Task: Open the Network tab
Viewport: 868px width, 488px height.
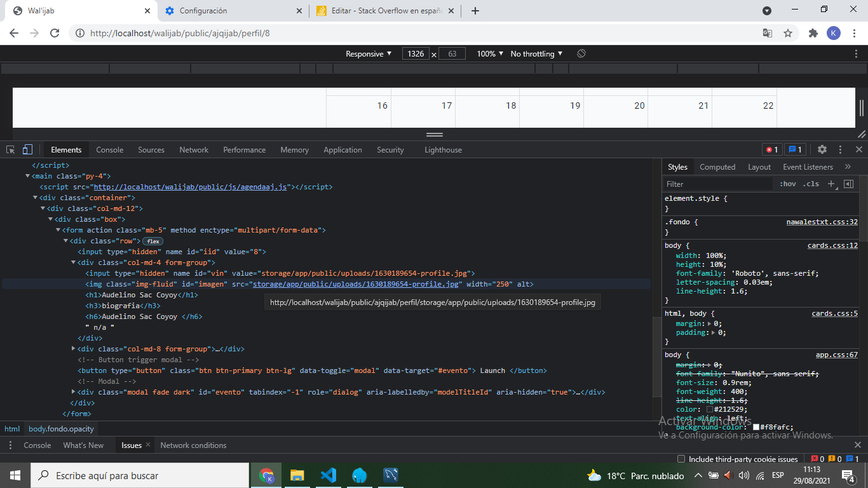Action: click(x=194, y=150)
